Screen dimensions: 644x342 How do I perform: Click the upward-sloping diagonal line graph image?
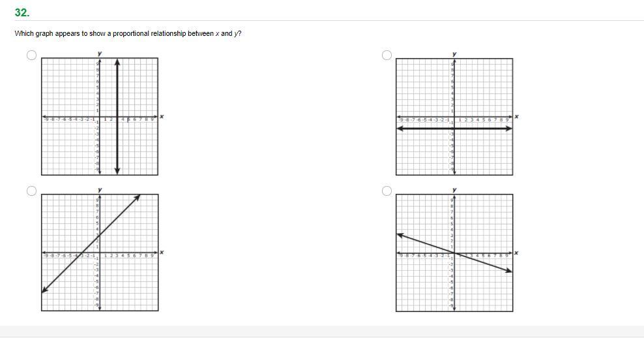coord(99,253)
